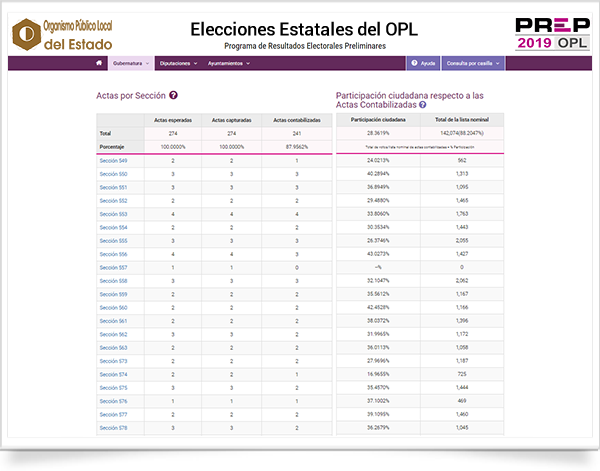Open Sección 551 link
This screenshot has height=471, width=600.
coord(113,187)
